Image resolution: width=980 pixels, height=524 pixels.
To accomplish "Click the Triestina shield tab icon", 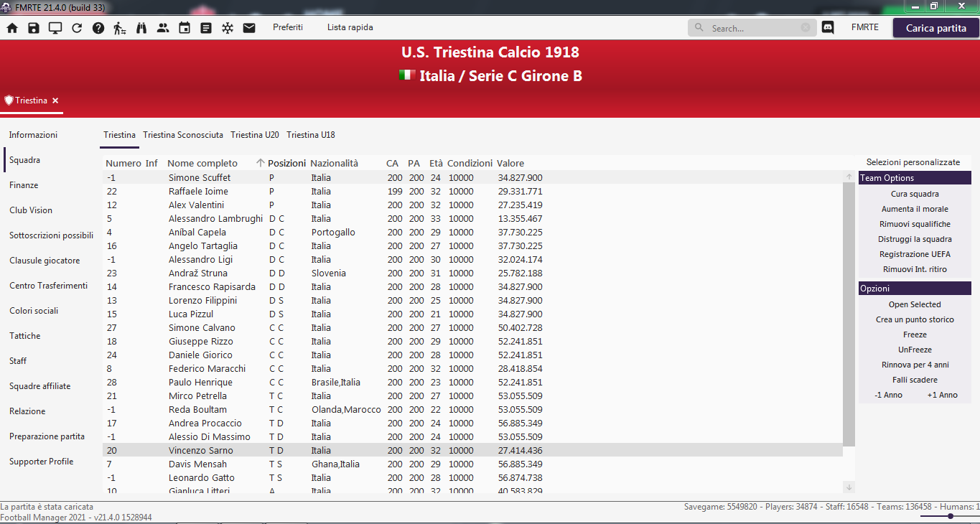I will [9, 100].
